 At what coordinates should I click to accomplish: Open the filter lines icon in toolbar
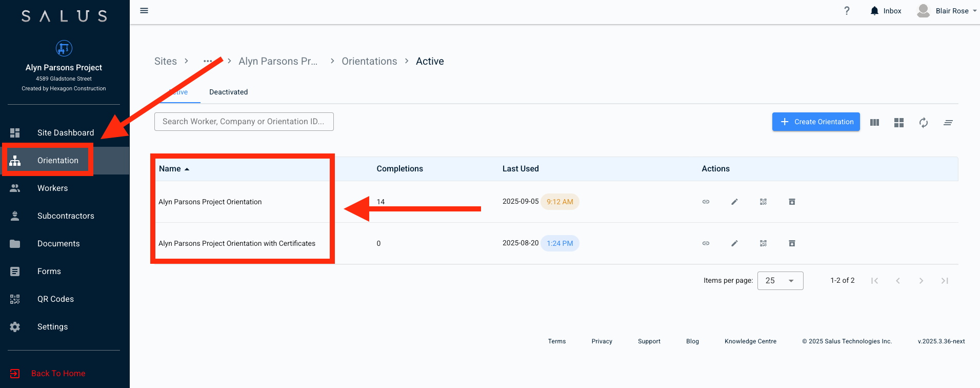(x=948, y=123)
